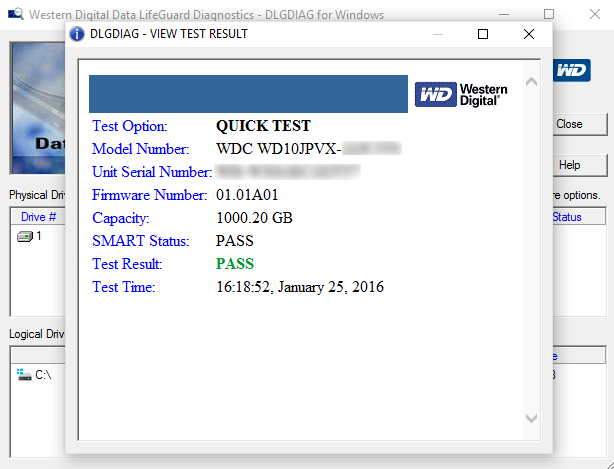Click firmware number 01.01A01
The height and width of the screenshot is (469, 614).
tap(247, 195)
